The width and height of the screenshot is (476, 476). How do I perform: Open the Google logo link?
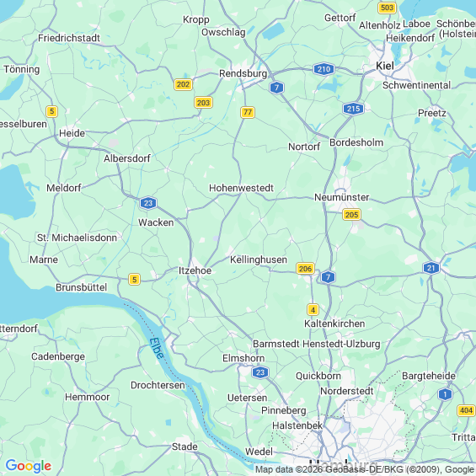coord(29,466)
